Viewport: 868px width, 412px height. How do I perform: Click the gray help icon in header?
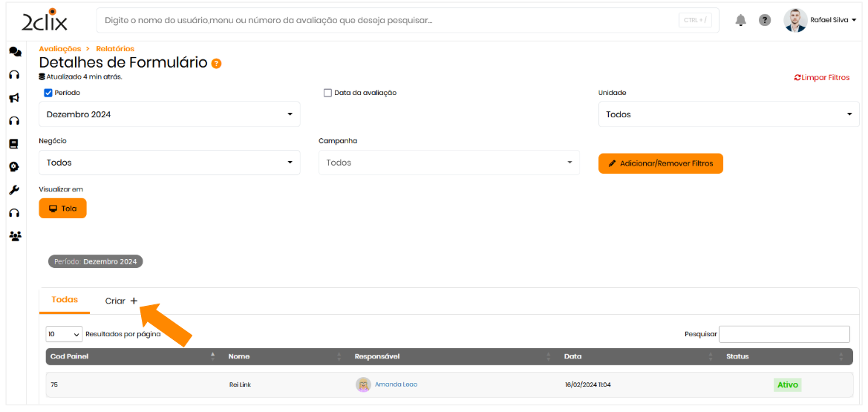(x=764, y=20)
